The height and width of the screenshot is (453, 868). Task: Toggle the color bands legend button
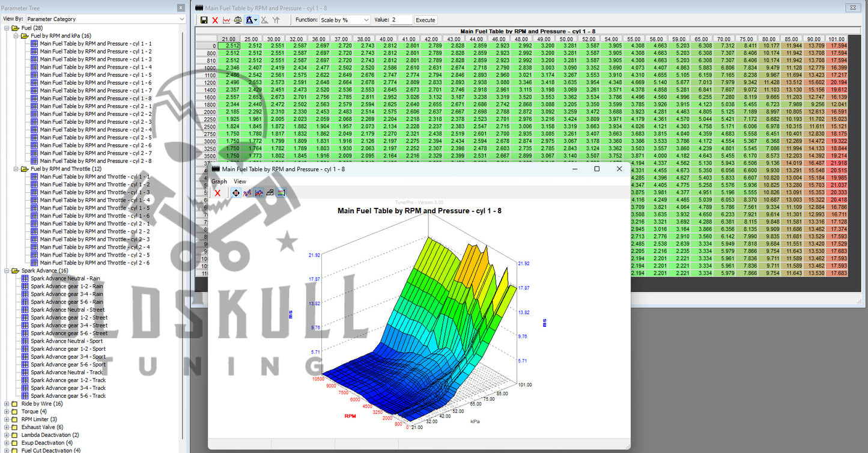tap(281, 193)
